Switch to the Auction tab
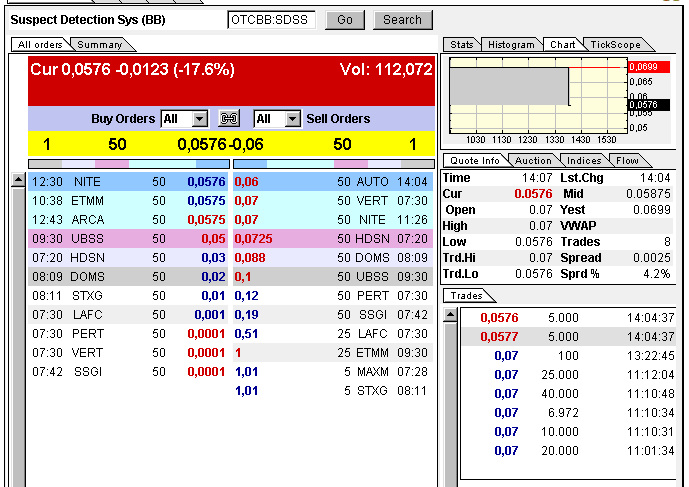The image size is (689, 487). coord(533,160)
